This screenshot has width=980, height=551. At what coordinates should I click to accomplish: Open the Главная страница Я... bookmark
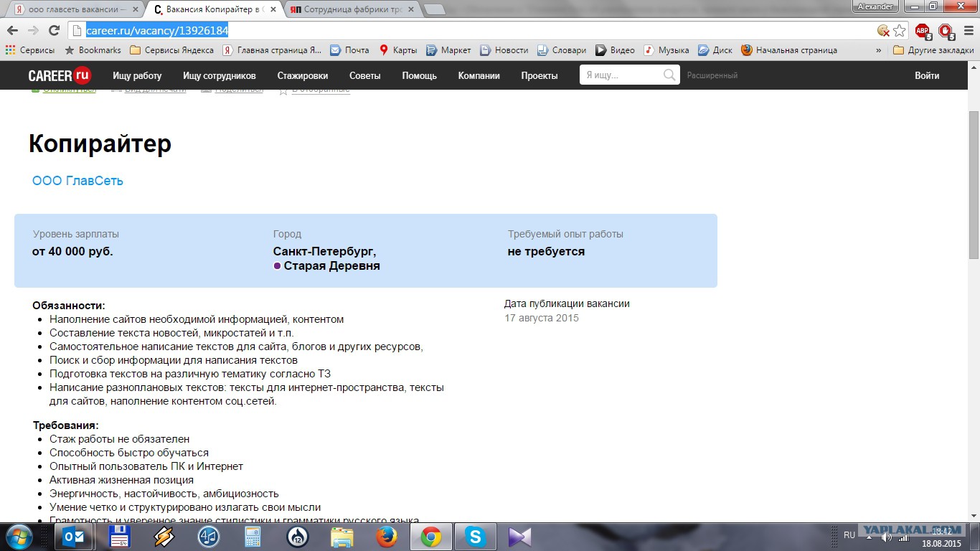(x=272, y=50)
